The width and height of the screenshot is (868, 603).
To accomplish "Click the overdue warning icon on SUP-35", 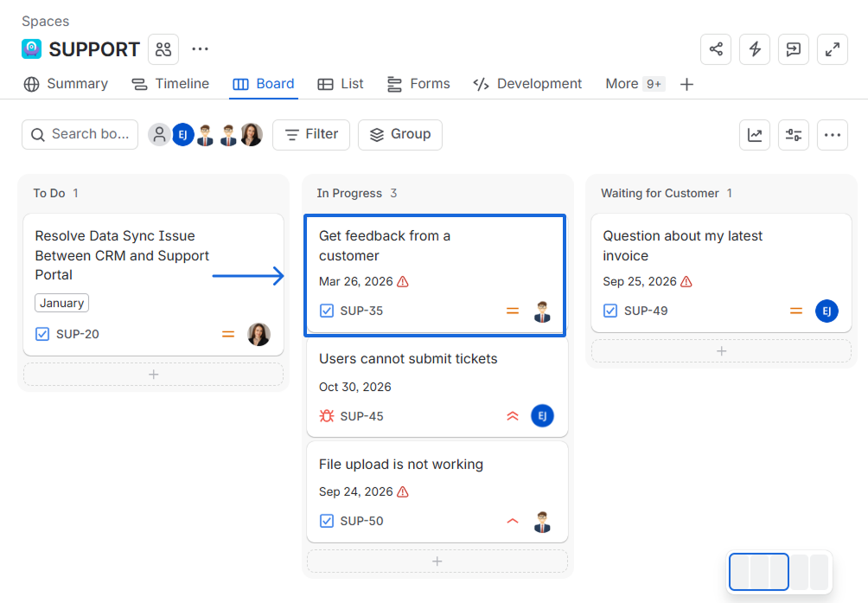I will tap(403, 281).
